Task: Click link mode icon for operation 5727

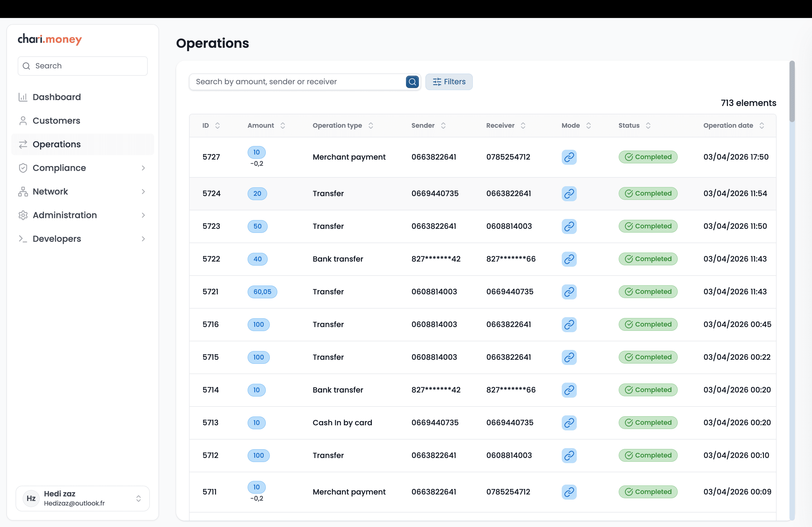Action: tap(569, 157)
